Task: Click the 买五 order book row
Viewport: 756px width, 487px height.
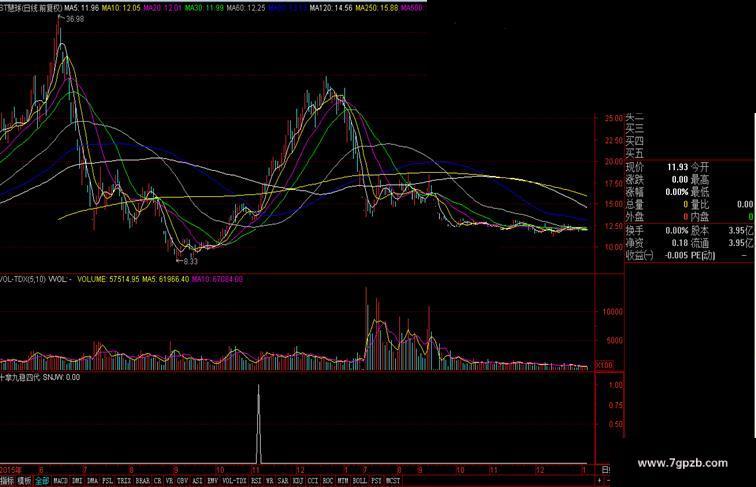Action: 634,154
